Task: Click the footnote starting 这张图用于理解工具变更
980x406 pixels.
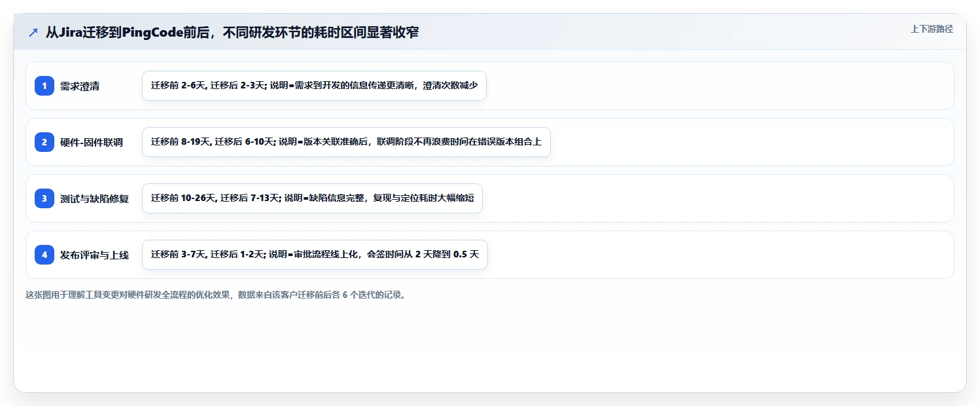Action: (217, 295)
